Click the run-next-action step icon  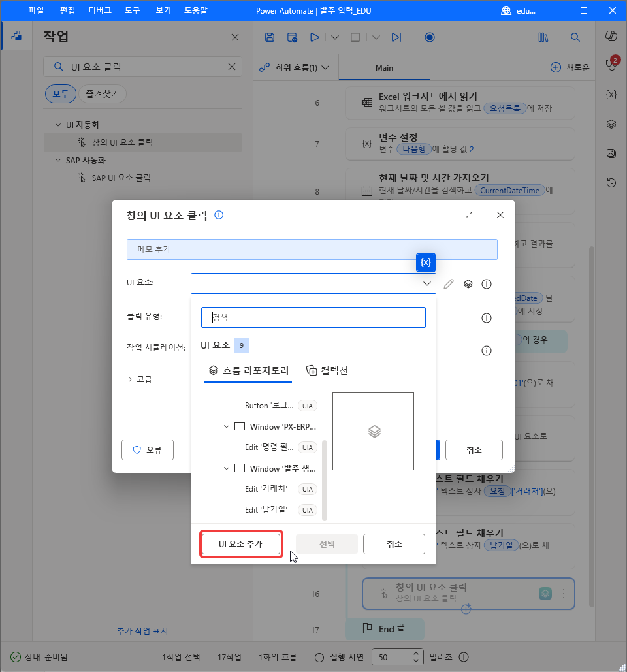coord(396,37)
